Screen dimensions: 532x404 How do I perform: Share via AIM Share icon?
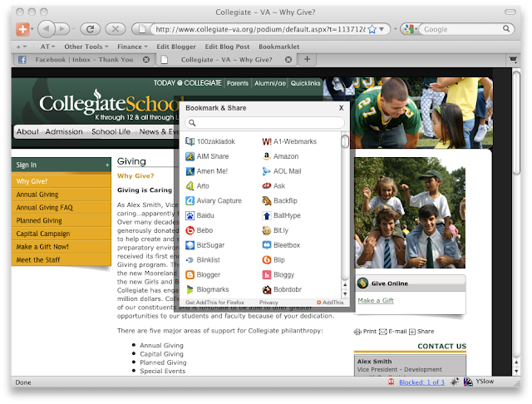(190, 156)
